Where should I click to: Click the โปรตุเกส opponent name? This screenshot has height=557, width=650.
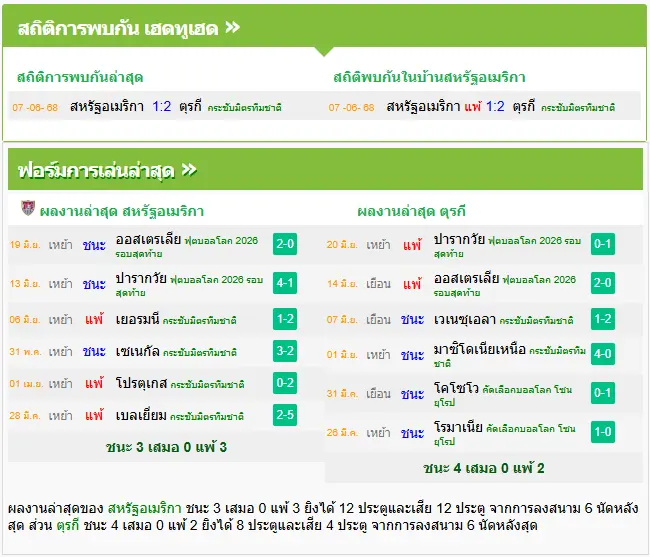(141, 383)
